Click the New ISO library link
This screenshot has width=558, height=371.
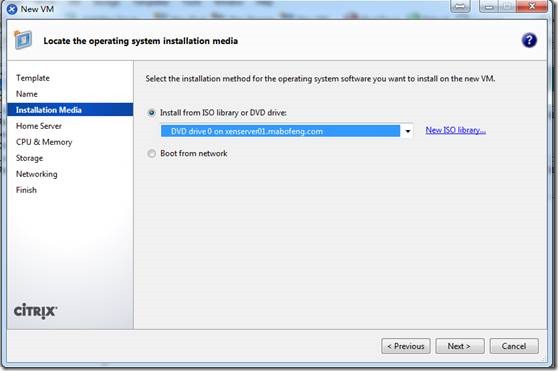[x=456, y=130]
